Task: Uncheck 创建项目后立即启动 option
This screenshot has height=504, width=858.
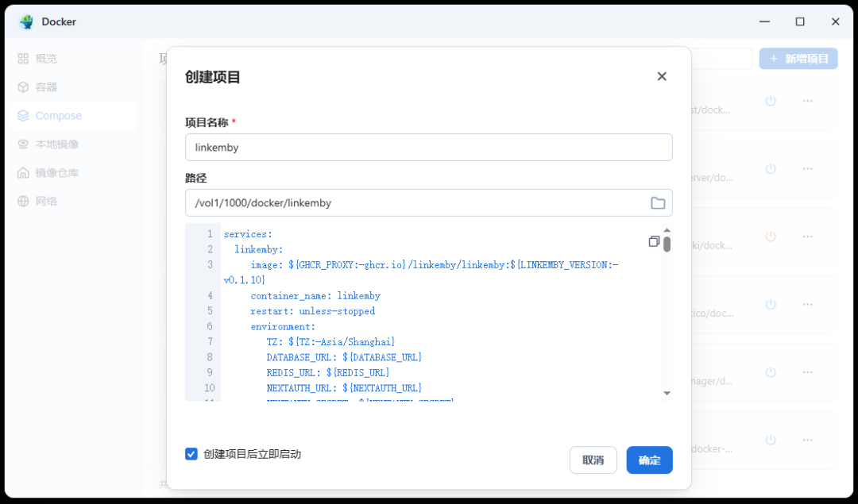Action: tap(191, 453)
